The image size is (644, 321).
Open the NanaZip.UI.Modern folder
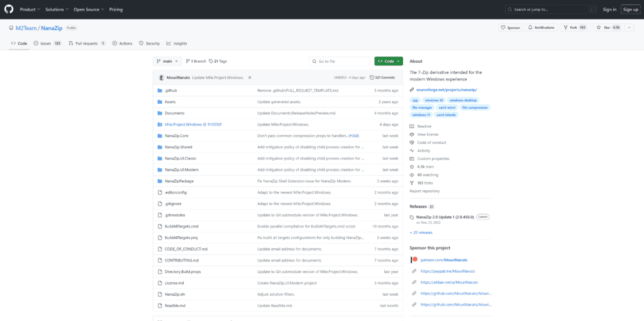pyautogui.click(x=182, y=170)
